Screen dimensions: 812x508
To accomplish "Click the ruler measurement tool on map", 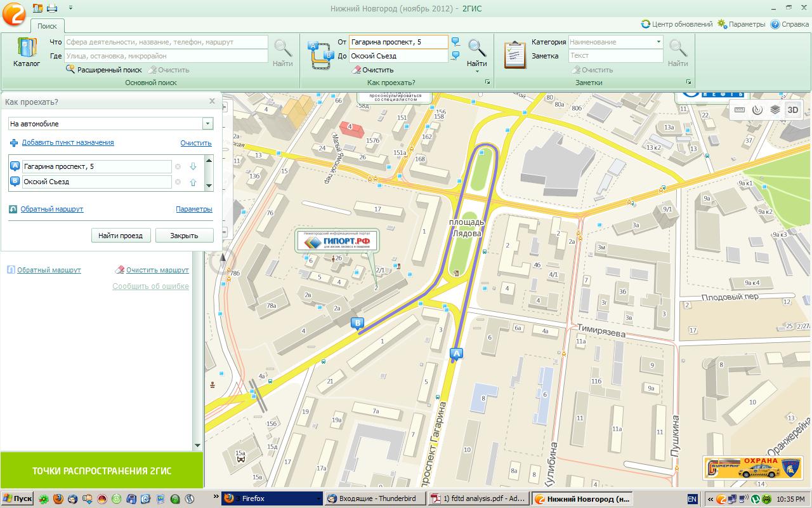I will tap(739, 109).
